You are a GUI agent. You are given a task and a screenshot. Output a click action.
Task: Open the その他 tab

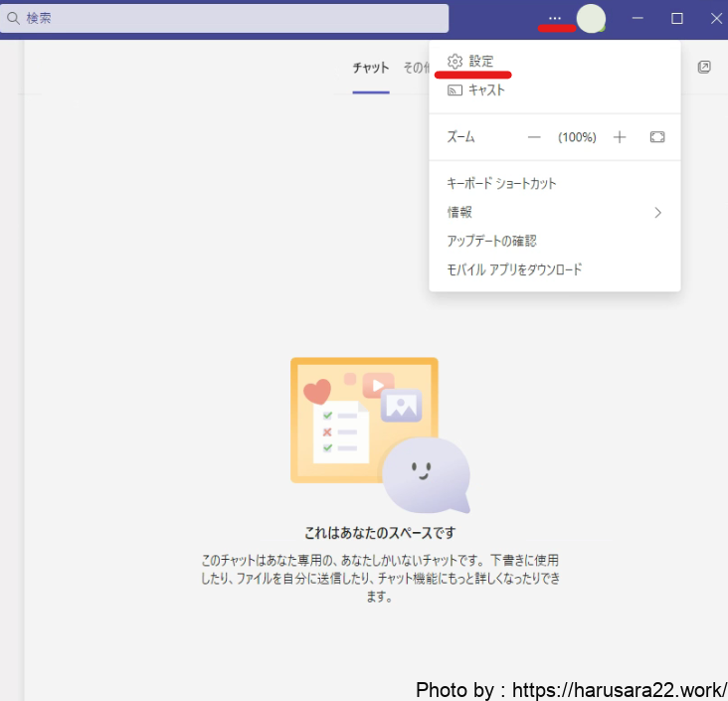(415, 68)
